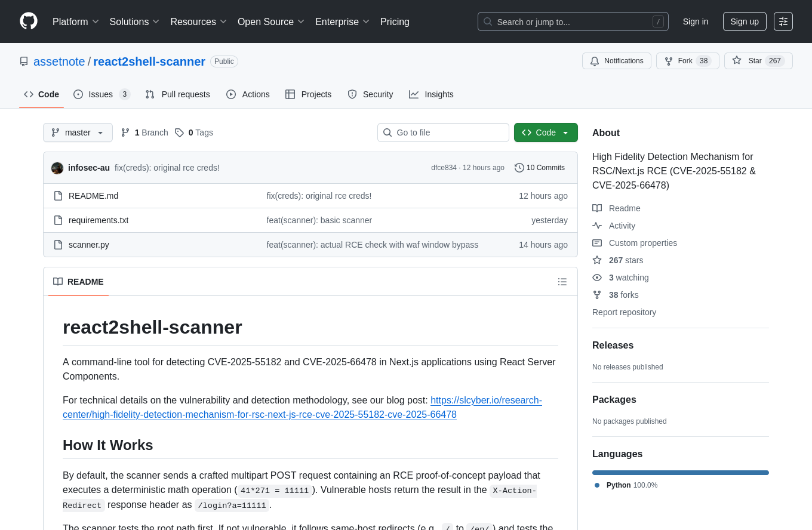Fork the repository
Image resolution: width=812 pixels, height=530 pixels.
(x=687, y=61)
